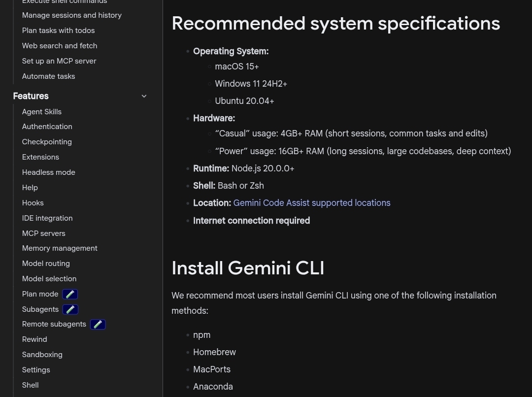Open Gemini Code Assist supported locations link
Image resolution: width=532 pixels, height=397 pixels.
tap(311, 203)
